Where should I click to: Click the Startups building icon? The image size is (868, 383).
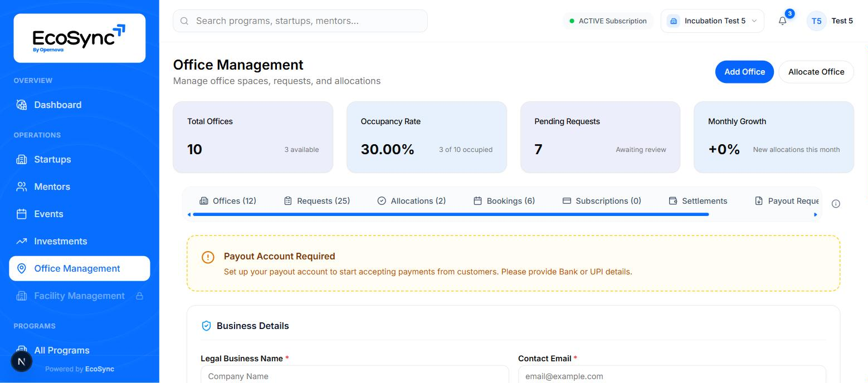click(x=22, y=159)
